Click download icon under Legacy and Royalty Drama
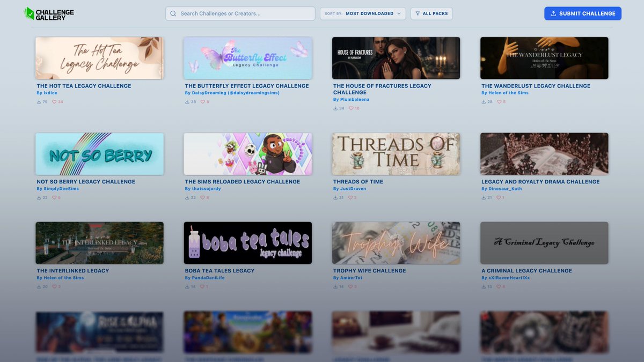Screen dimensions: 644x362 point(484,198)
